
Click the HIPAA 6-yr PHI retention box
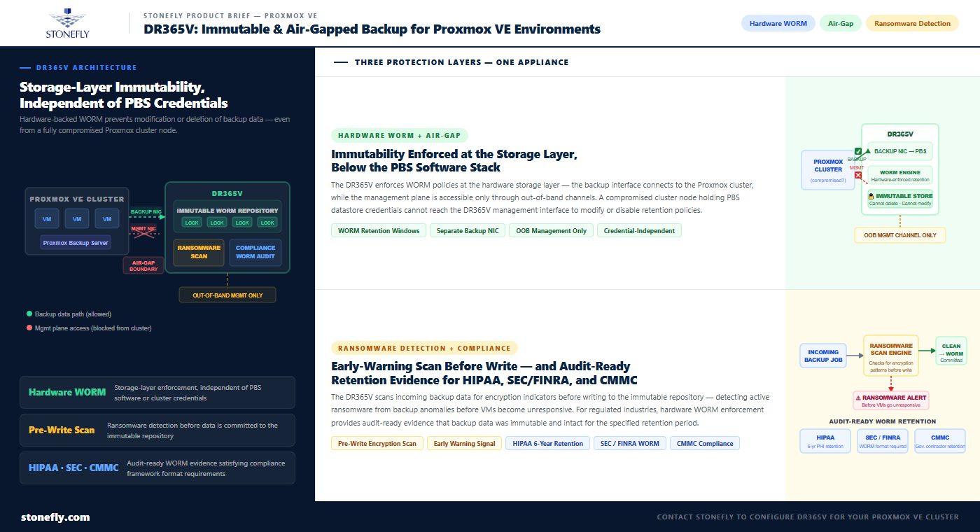point(825,441)
